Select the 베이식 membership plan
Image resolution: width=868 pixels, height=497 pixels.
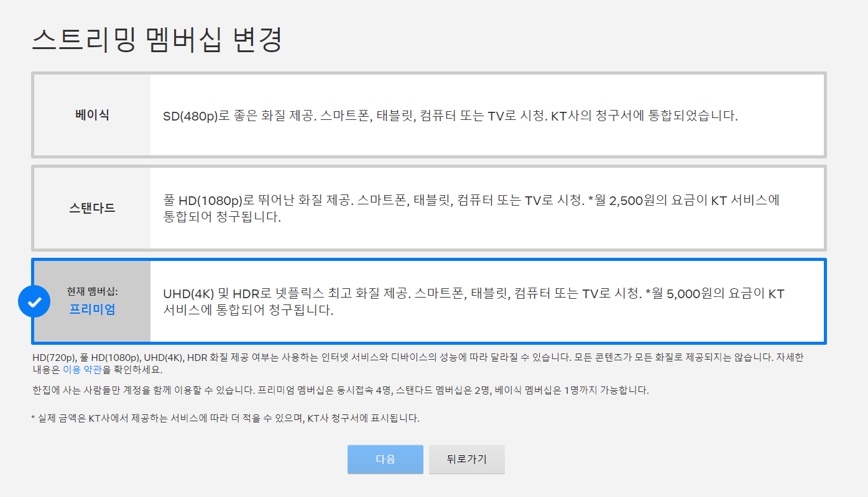pyautogui.click(x=429, y=115)
